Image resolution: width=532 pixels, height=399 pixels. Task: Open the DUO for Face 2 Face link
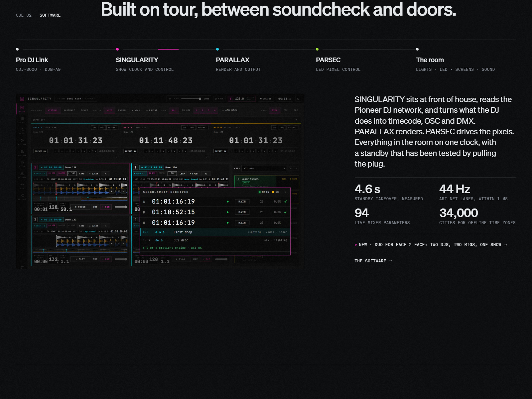(431, 245)
